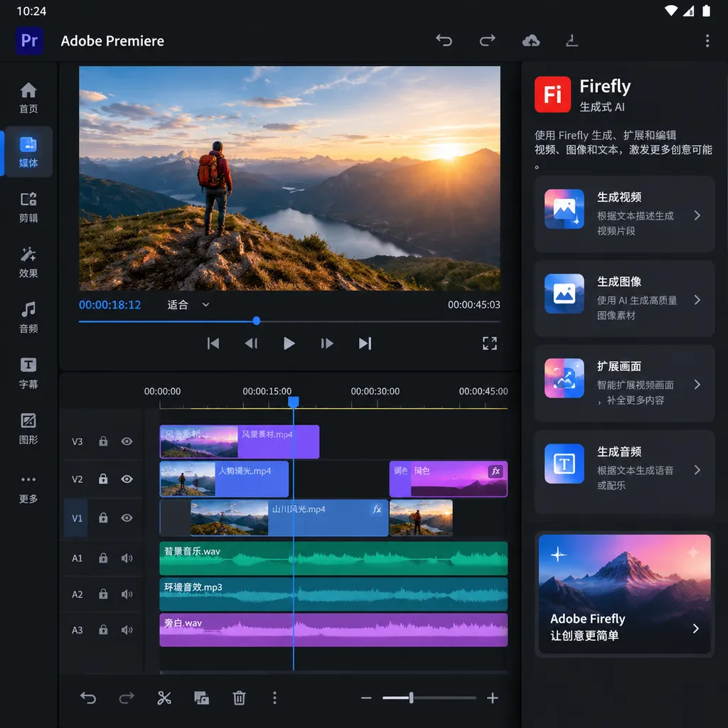Lock the A2 audio track

coord(103,594)
